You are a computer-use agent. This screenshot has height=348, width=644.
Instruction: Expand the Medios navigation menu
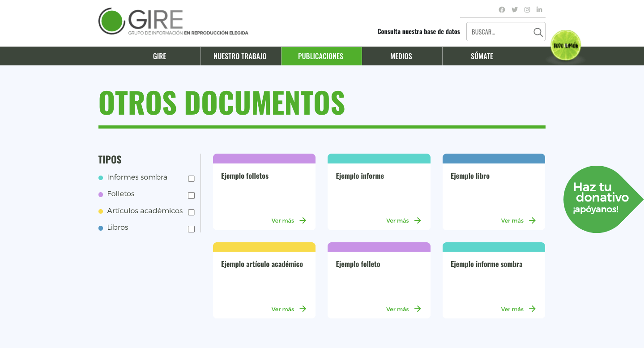(x=401, y=56)
